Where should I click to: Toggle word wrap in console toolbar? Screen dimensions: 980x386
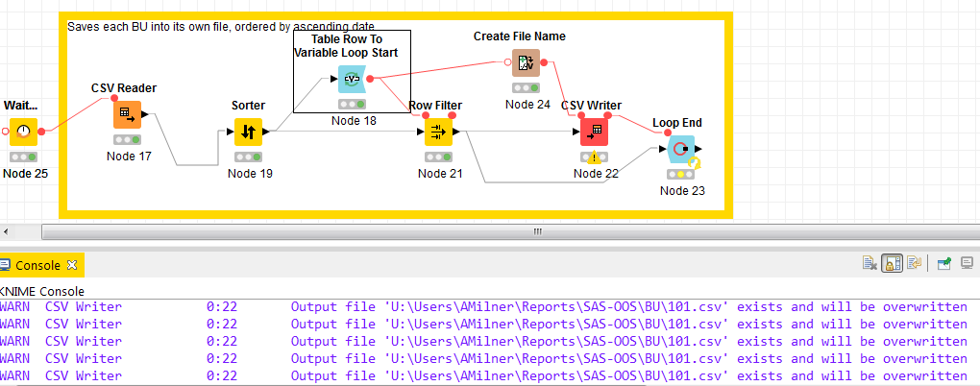coord(914,262)
